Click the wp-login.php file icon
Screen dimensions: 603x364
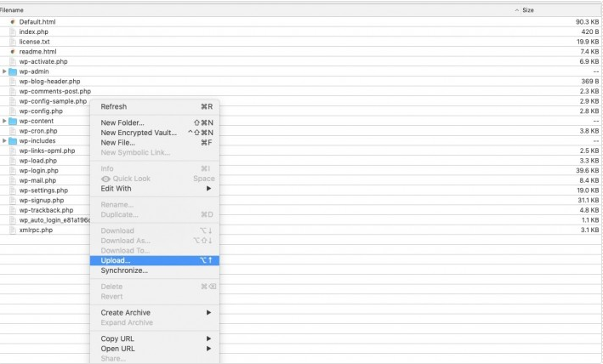click(x=13, y=171)
